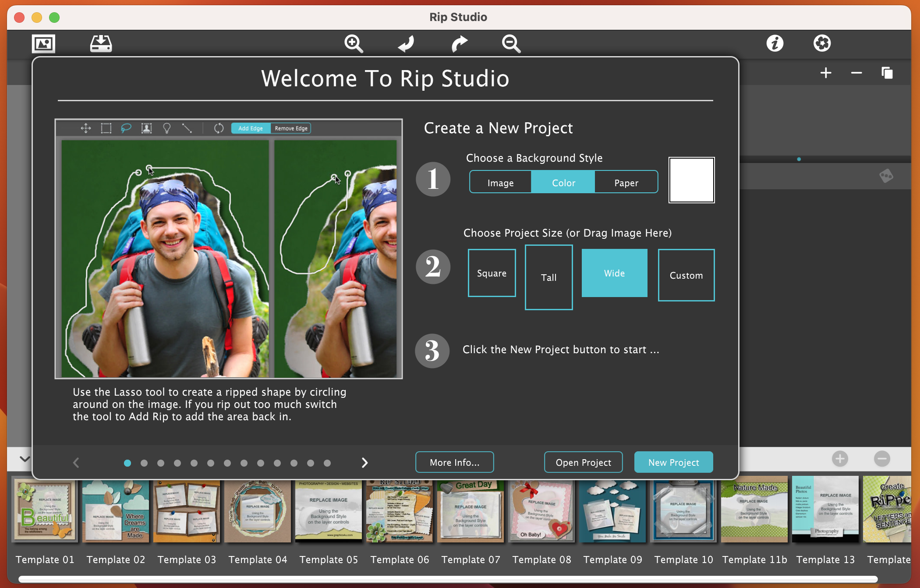
Task: Go to previous welcome slide arrow
Action: tap(76, 463)
